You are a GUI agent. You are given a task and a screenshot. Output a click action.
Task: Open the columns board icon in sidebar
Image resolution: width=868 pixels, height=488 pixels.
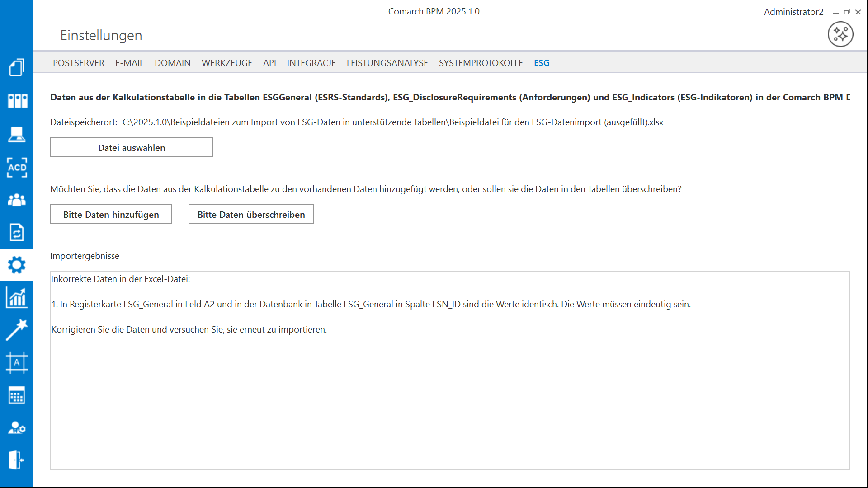pos(17,101)
